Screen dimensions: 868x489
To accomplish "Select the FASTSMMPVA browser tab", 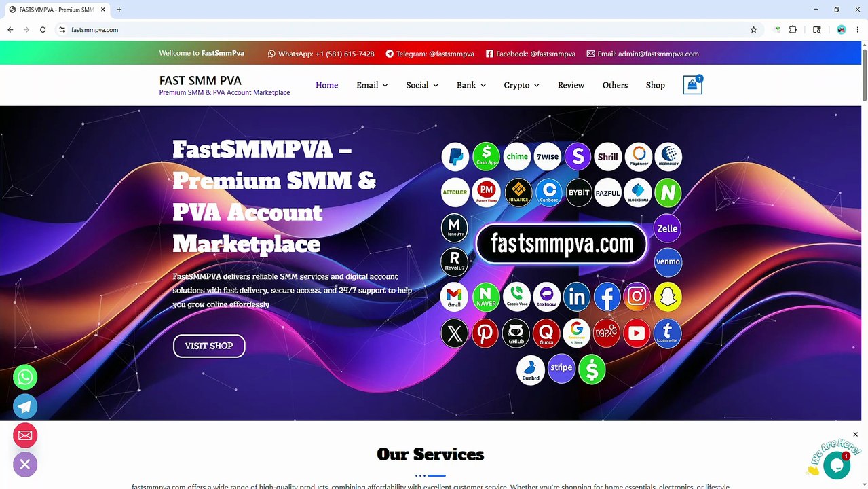I will [57, 10].
